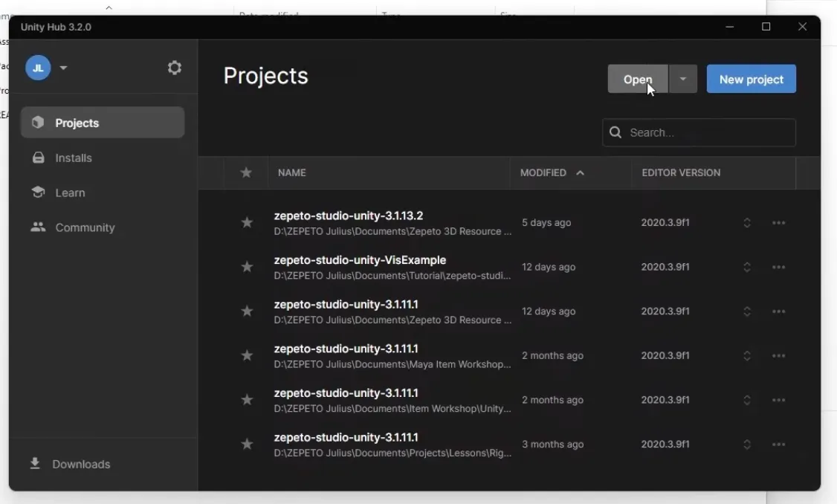Sort by the star favorites column header
Viewport: 837px width, 504px height.
(246, 172)
